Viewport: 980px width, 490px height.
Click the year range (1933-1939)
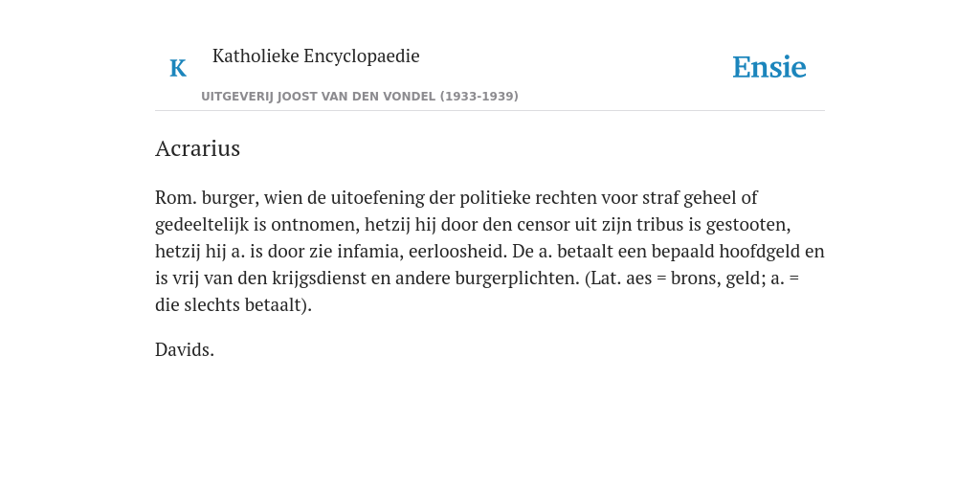[479, 97]
